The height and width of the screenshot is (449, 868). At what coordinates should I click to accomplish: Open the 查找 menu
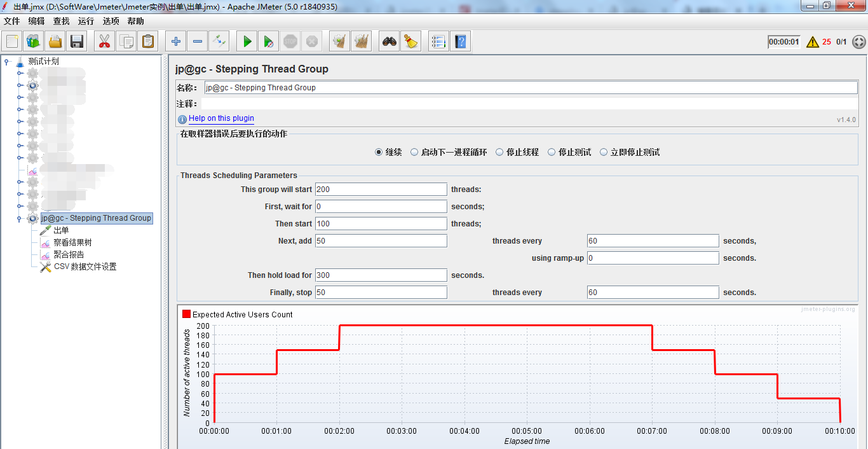click(x=61, y=21)
